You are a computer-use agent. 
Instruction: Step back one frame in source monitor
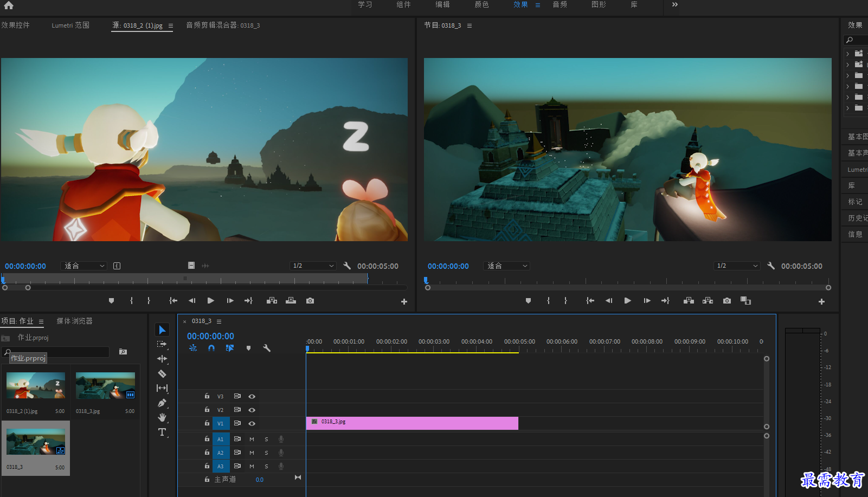pyautogui.click(x=192, y=300)
